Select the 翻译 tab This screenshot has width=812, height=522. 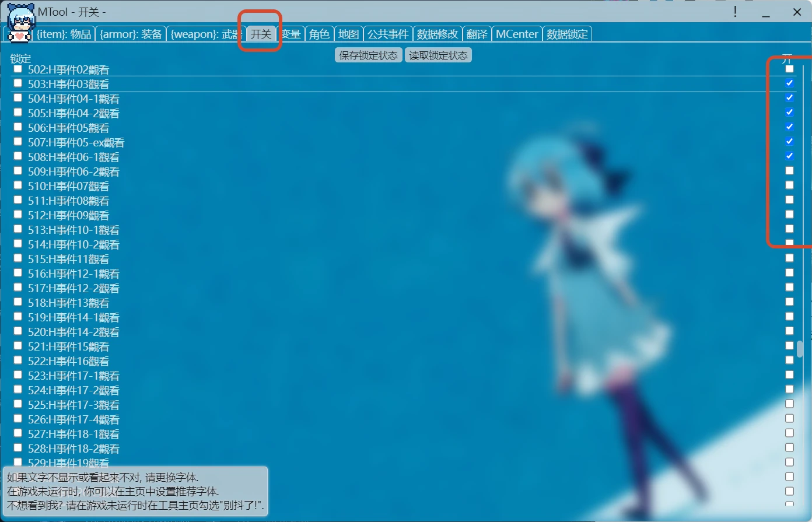(477, 34)
